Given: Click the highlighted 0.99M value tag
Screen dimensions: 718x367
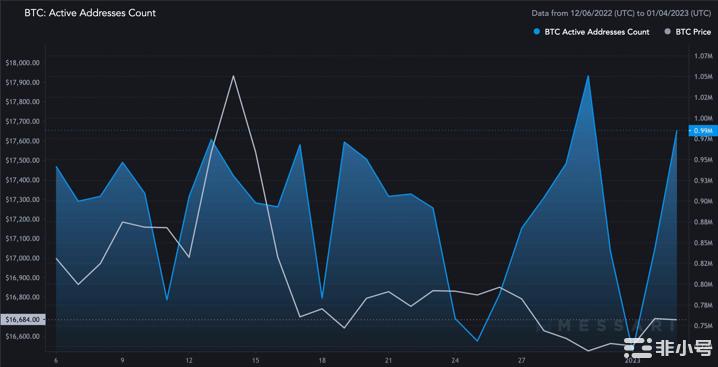Looking at the screenshot, I should tap(702, 131).
